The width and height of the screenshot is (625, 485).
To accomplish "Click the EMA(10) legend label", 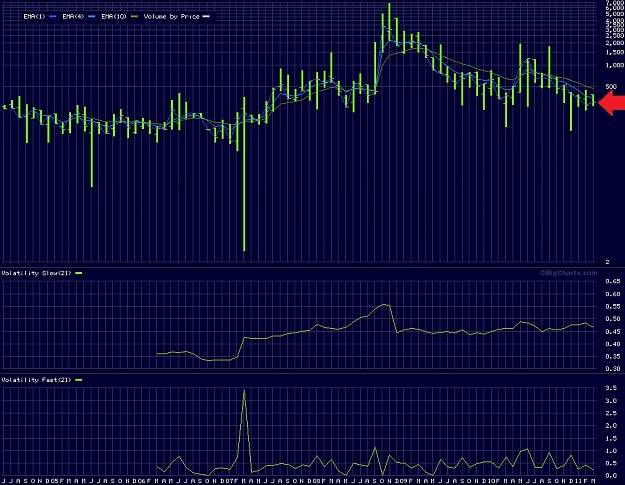I will (114, 16).
